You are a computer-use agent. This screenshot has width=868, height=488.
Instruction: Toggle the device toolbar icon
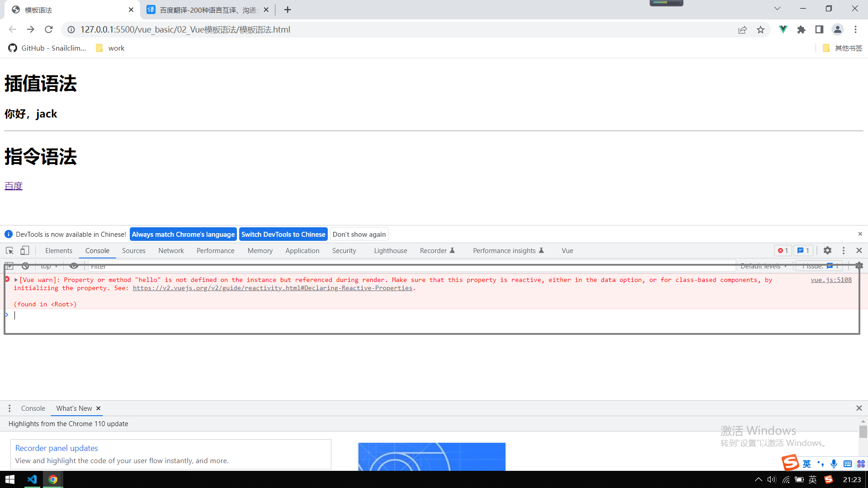pos(25,250)
